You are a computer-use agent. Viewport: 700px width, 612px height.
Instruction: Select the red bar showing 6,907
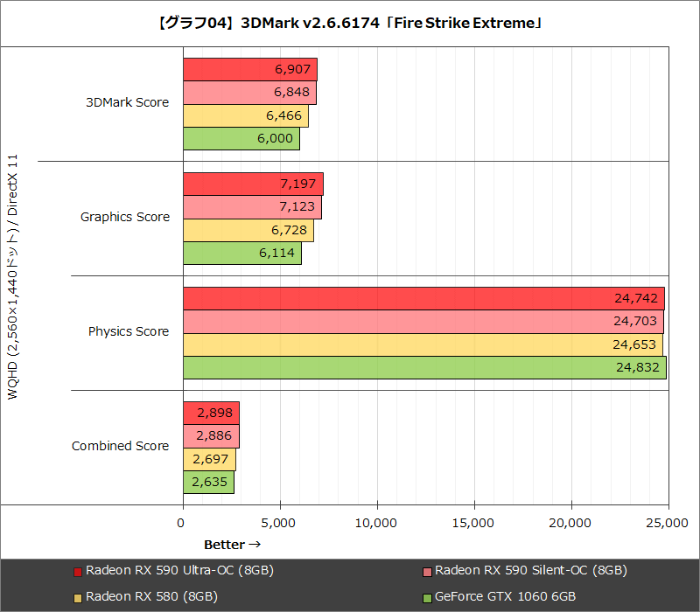click(x=249, y=68)
